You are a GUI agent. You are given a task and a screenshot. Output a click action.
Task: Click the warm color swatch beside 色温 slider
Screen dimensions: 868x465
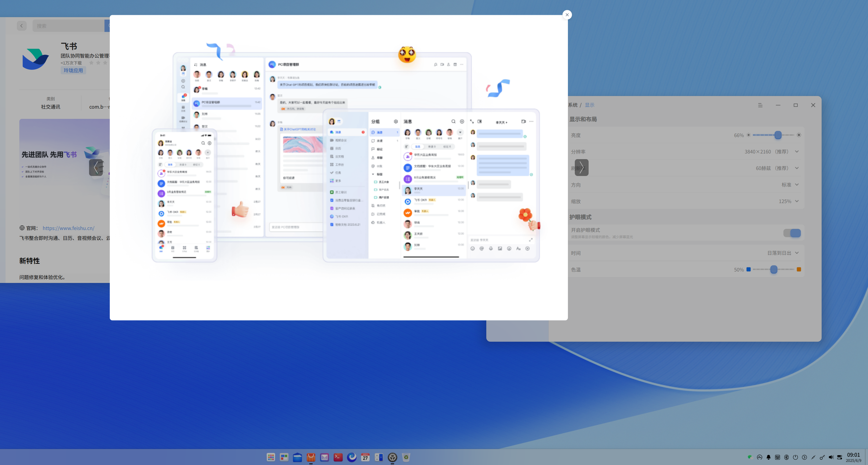799,269
